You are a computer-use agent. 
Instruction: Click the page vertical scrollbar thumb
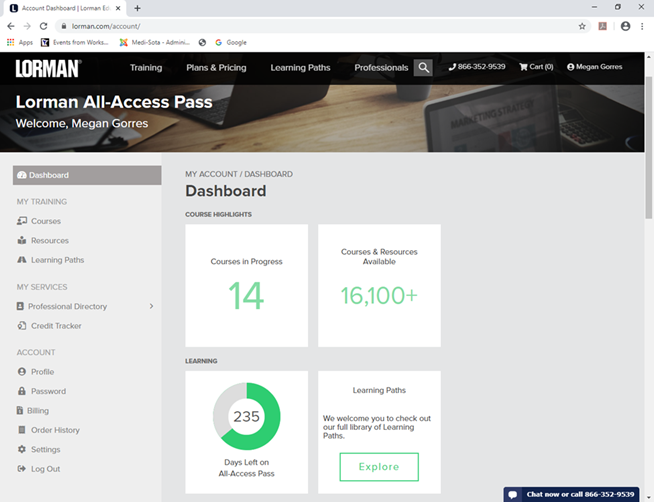[x=649, y=147]
